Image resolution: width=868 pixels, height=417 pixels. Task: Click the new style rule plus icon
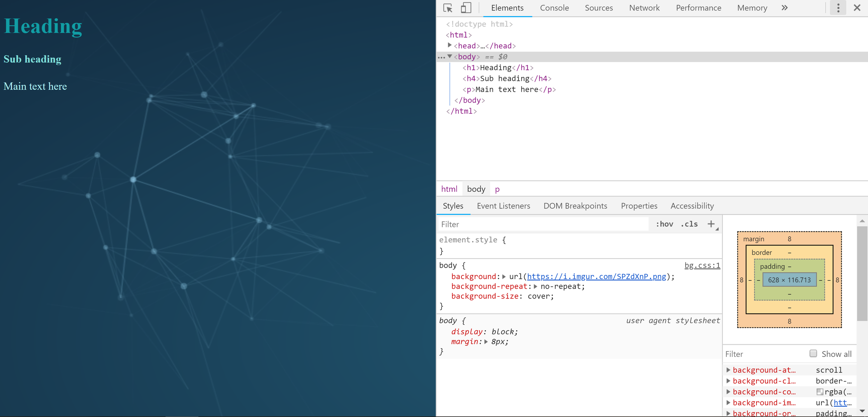click(x=711, y=224)
